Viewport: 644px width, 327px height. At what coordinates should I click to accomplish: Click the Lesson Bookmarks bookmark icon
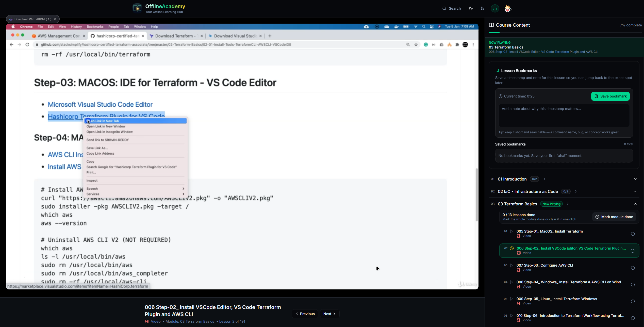tap(497, 71)
